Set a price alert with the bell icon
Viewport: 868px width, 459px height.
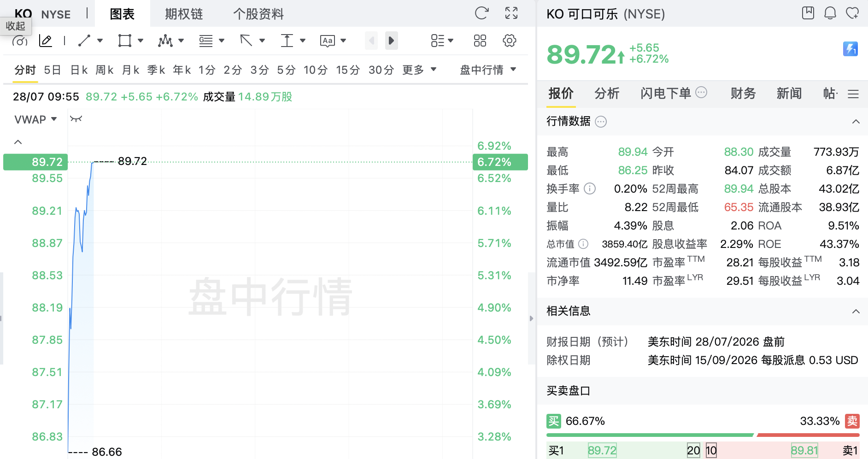(830, 13)
